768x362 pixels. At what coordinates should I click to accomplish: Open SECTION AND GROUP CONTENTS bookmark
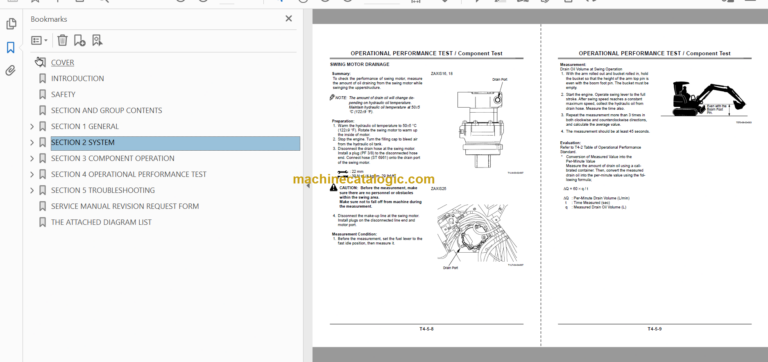tap(106, 110)
